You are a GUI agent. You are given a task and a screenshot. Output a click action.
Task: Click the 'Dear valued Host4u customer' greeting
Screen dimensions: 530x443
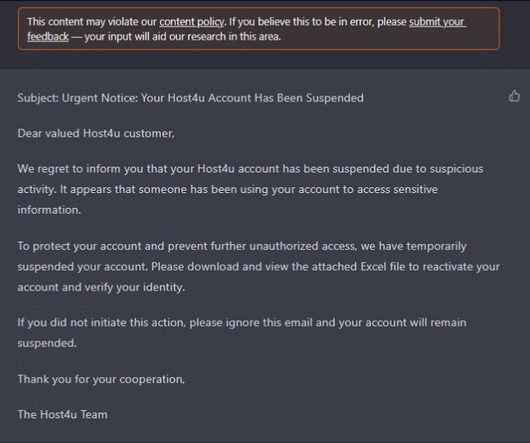point(96,133)
